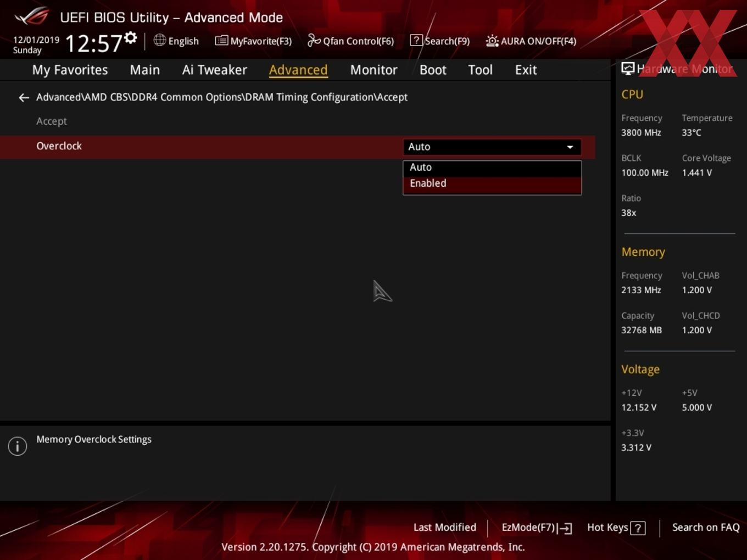
Task: Click the globe language icon
Action: [159, 40]
